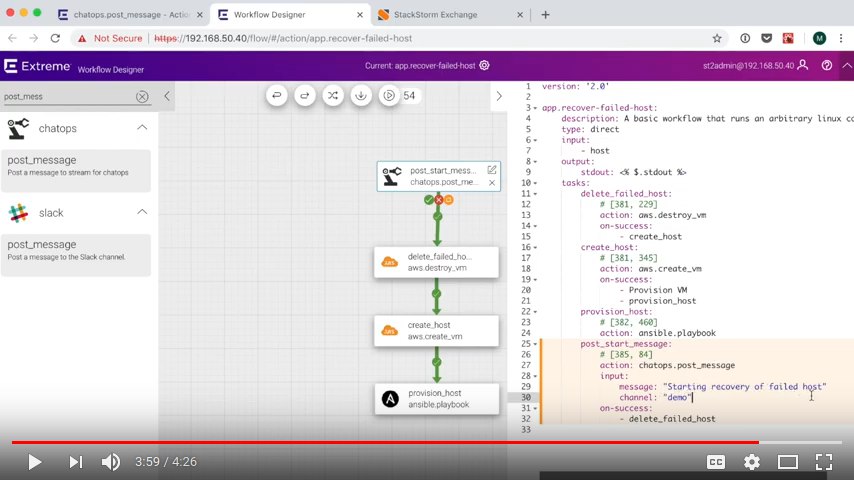The height and width of the screenshot is (480, 854).
Task: Toggle closed captions CC
Action: [x=716, y=462]
